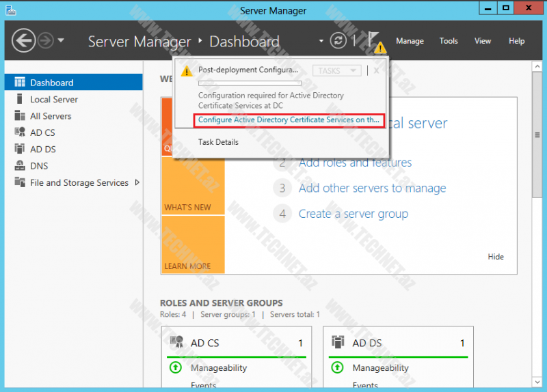The image size is (547, 392).
Task: Click Task Details in notification popup
Action: click(218, 142)
